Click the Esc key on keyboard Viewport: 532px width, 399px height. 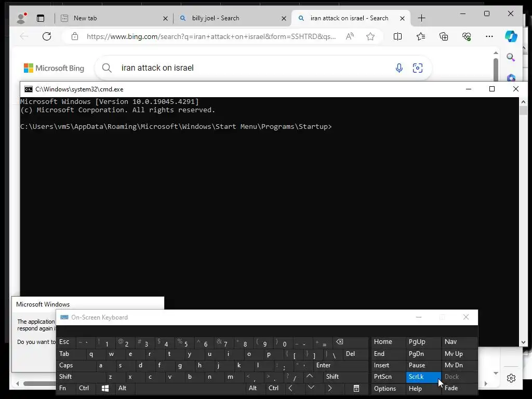coord(66,342)
